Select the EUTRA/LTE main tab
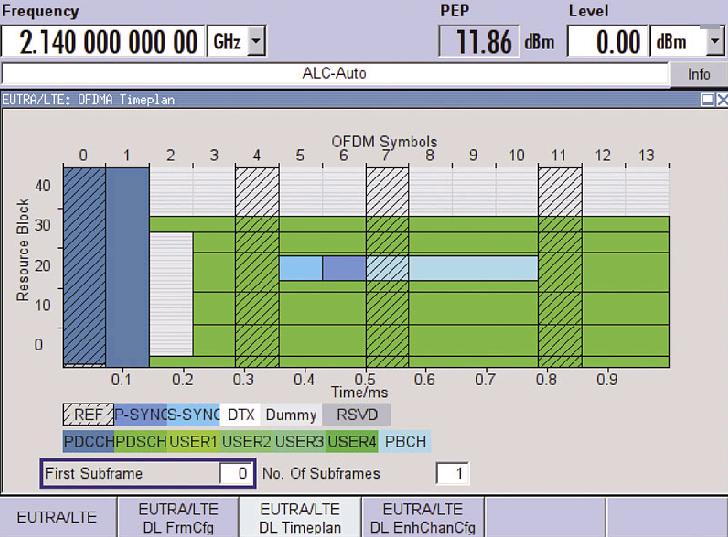728x537 pixels. coord(56,518)
